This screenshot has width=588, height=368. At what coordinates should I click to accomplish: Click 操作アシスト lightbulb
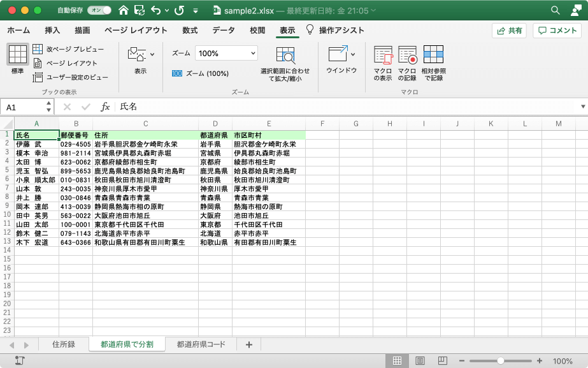pos(310,30)
